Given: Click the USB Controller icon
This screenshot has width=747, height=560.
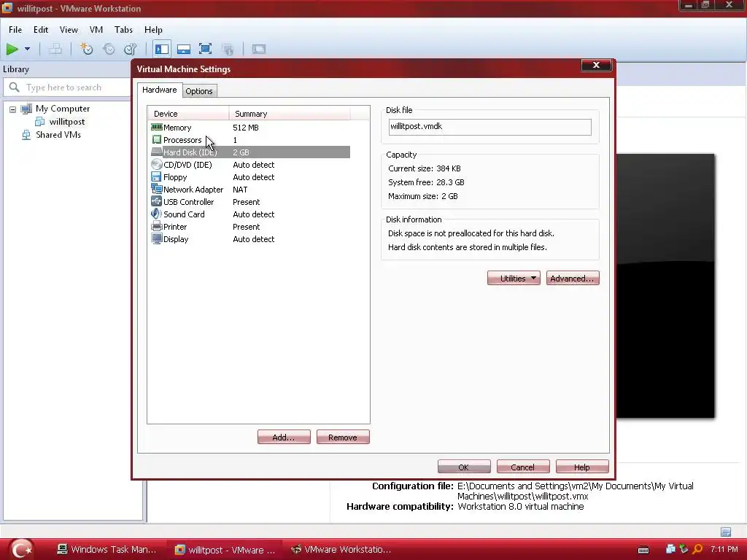Looking at the screenshot, I should pos(156,201).
